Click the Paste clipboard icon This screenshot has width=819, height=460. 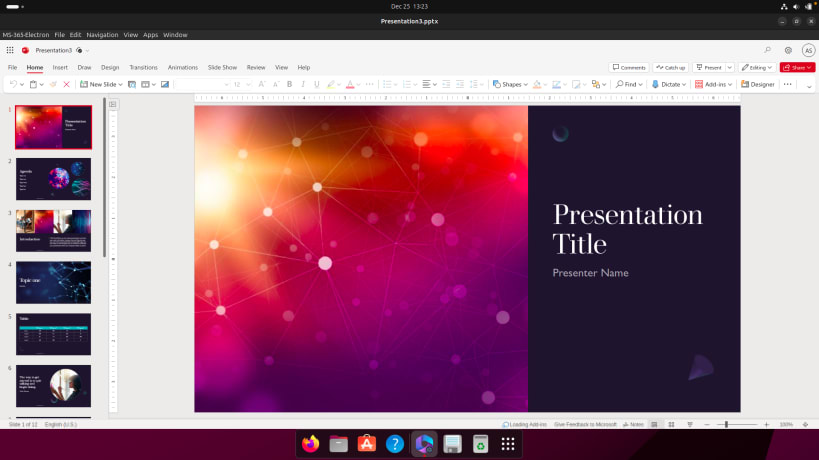[x=33, y=84]
